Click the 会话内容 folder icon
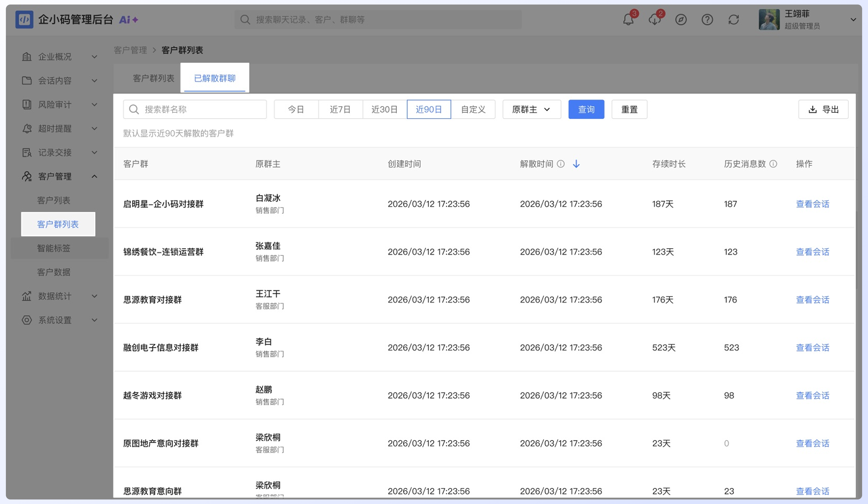Screen dimensions: 868x504 26,81
